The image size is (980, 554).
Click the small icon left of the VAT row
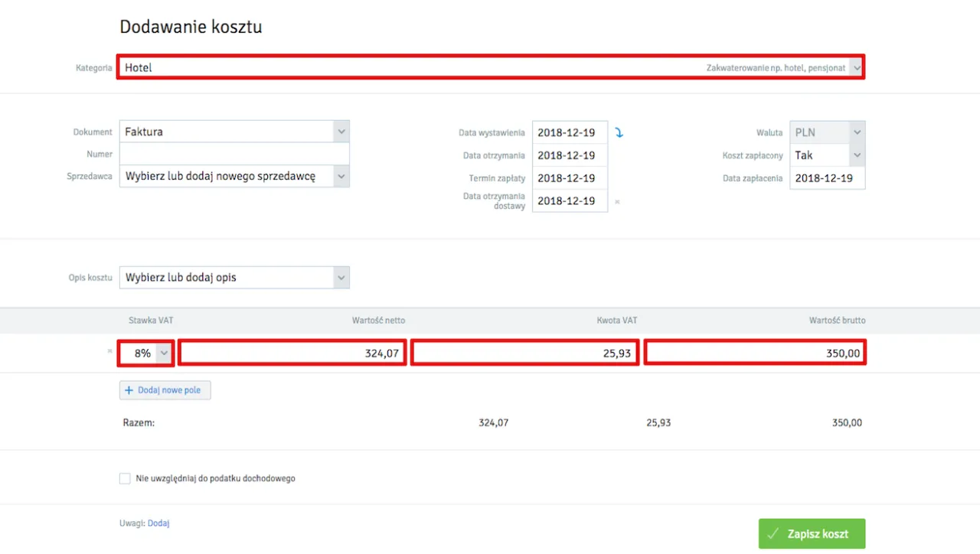110,353
